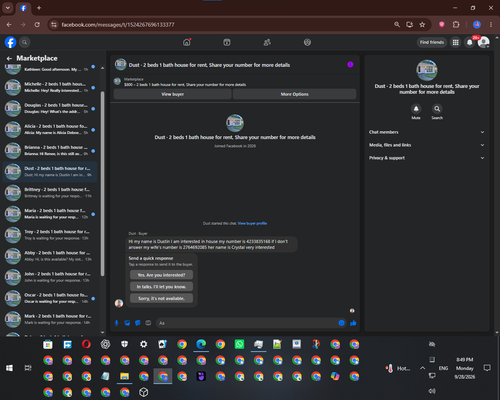Click the Facebook logo icon
Viewport: 500px width, 400px height.
point(10,42)
